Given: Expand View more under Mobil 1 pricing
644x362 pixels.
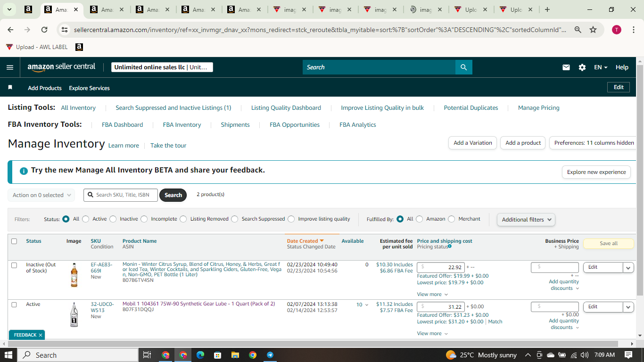Looking at the screenshot, I should [x=432, y=334].
